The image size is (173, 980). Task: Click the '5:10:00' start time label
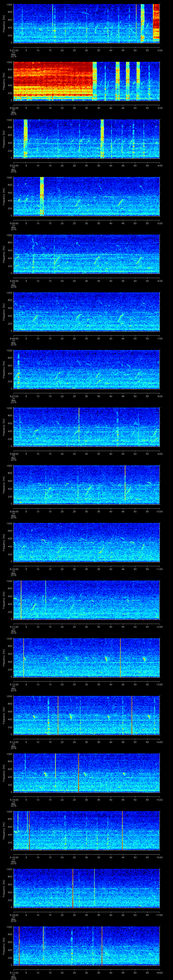[x=14, y=569]
